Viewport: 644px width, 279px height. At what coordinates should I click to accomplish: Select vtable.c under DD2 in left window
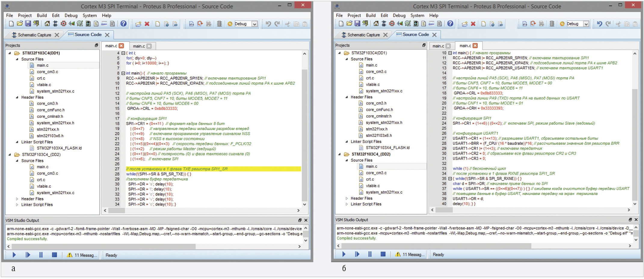44,186
